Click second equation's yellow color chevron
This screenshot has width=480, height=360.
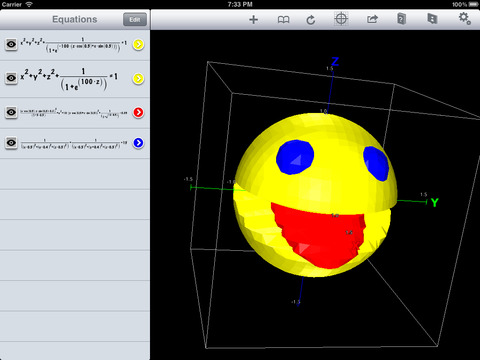coord(138,78)
